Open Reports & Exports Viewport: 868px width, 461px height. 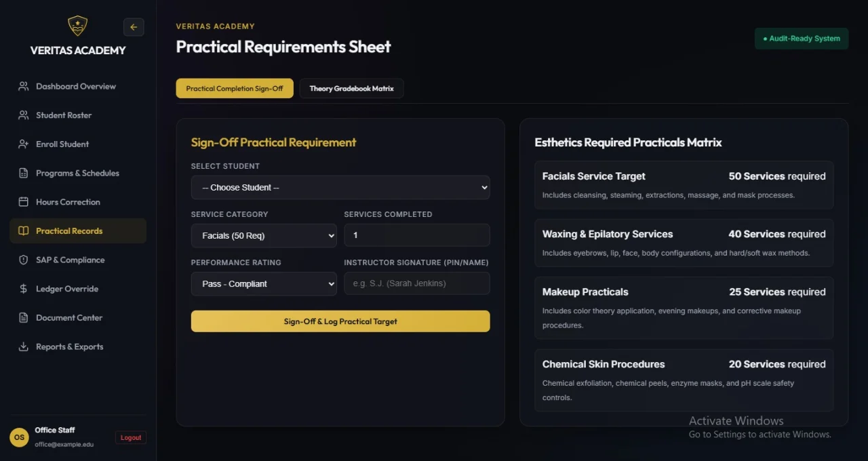tap(78, 346)
